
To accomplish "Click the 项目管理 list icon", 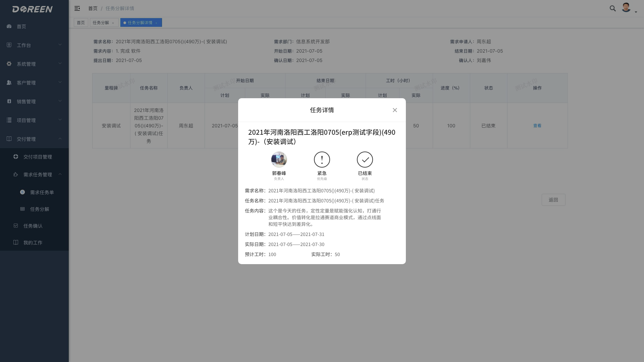I will tap(9, 120).
